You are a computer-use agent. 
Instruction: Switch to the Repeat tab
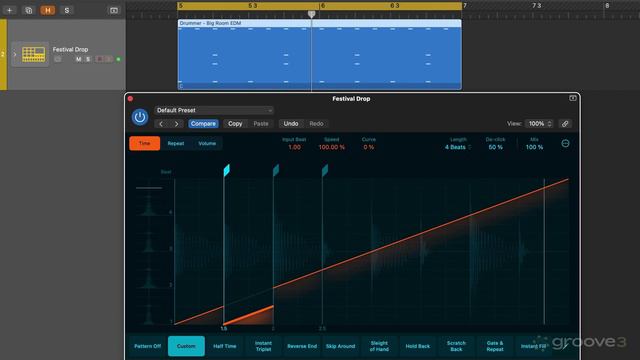(x=176, y=143)
